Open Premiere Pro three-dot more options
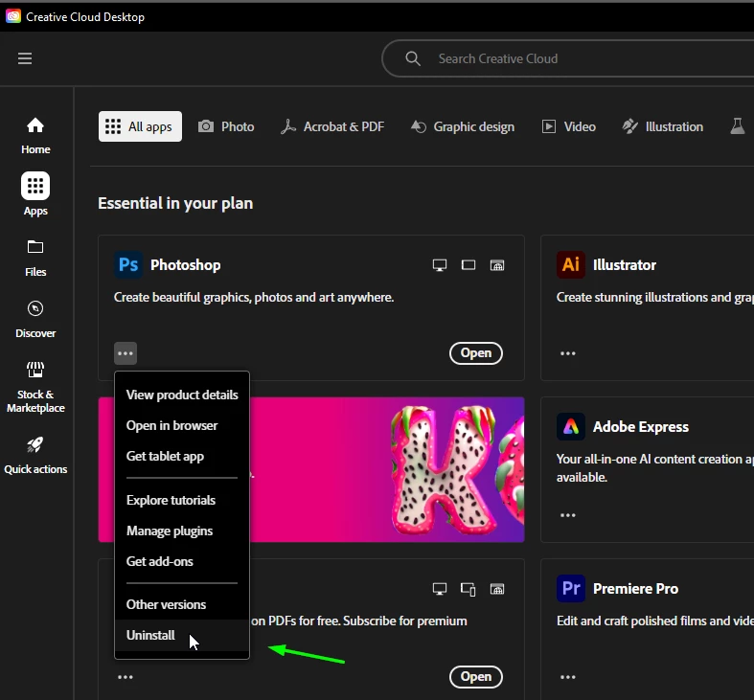Screen dimensions: 754x700 coord(568,677)
